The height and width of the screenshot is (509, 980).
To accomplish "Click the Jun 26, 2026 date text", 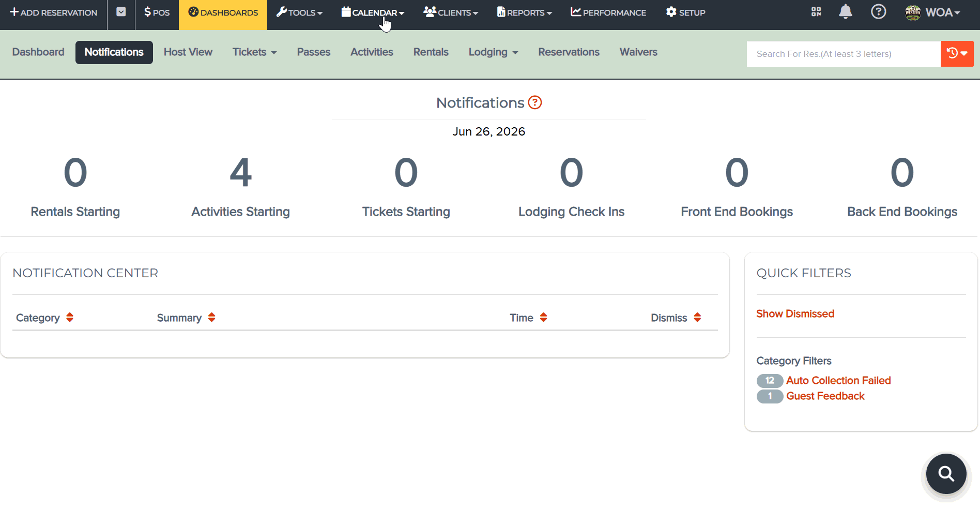I will (x=489, y=131).
